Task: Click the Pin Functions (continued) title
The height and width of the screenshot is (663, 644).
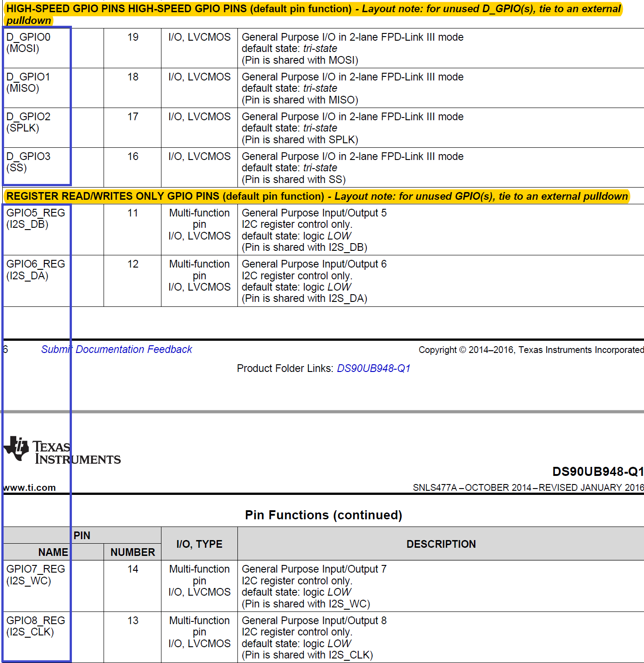Action: [x=323, y=515]
